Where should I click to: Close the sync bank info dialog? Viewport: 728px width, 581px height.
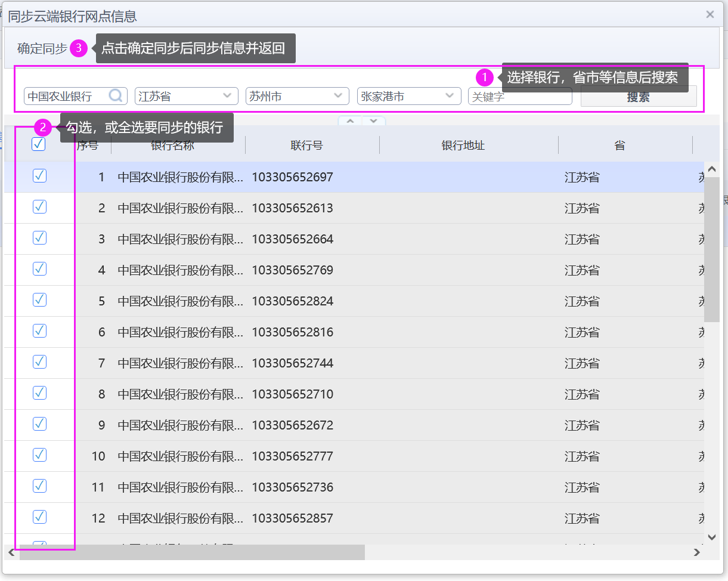[x=710, y=14]
